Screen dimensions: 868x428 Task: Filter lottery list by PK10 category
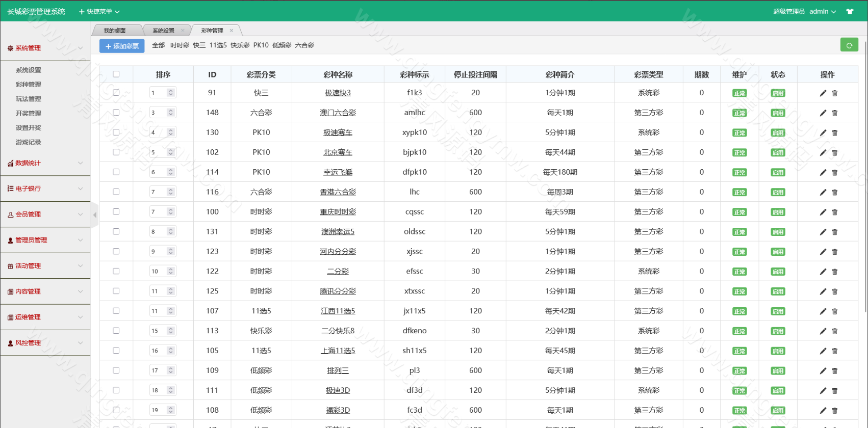coord(261,45)
